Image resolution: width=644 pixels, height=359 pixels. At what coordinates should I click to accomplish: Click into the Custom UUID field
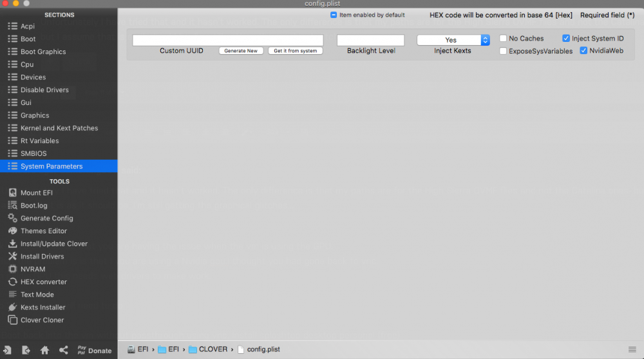coord(228,40)
